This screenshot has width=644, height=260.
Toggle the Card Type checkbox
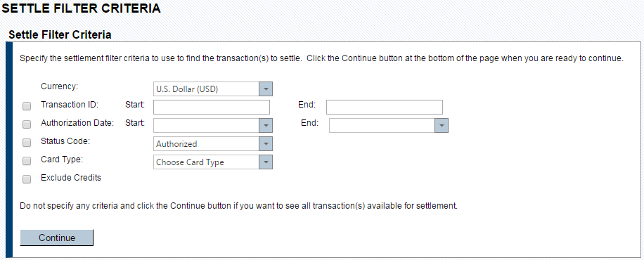(x=27, y=161)
